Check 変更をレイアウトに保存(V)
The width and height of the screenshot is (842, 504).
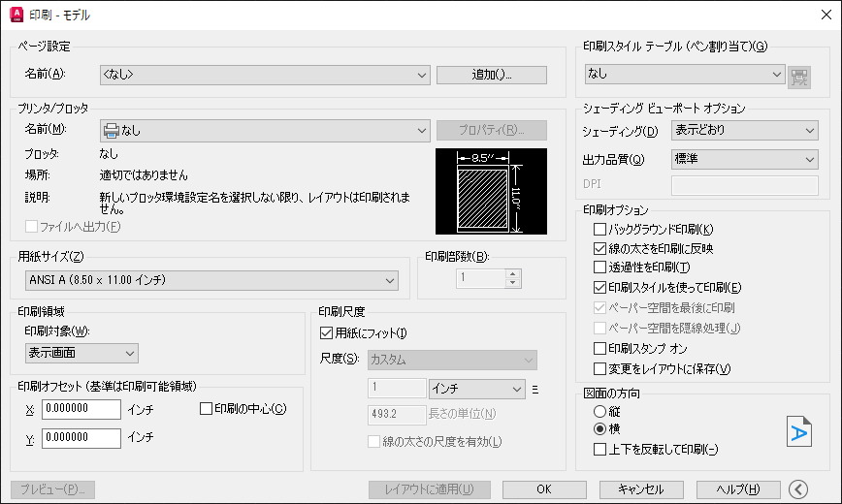(599, 368)
